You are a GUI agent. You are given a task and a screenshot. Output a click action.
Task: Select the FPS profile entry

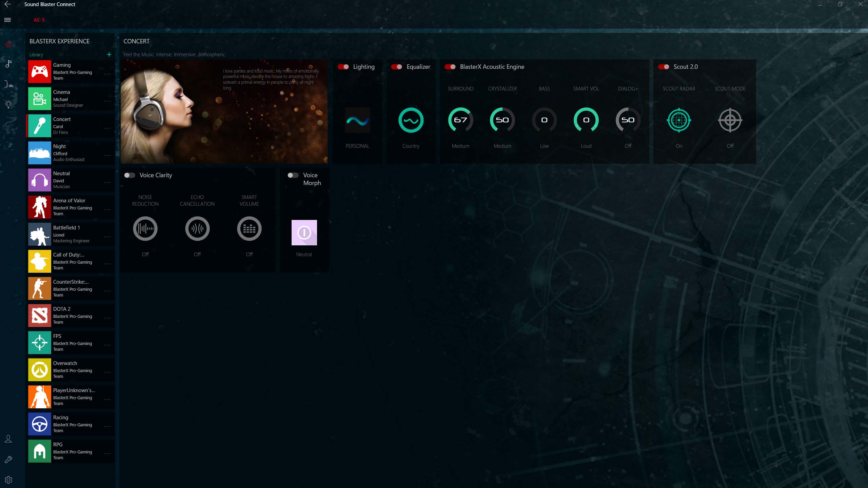(71, 343)
